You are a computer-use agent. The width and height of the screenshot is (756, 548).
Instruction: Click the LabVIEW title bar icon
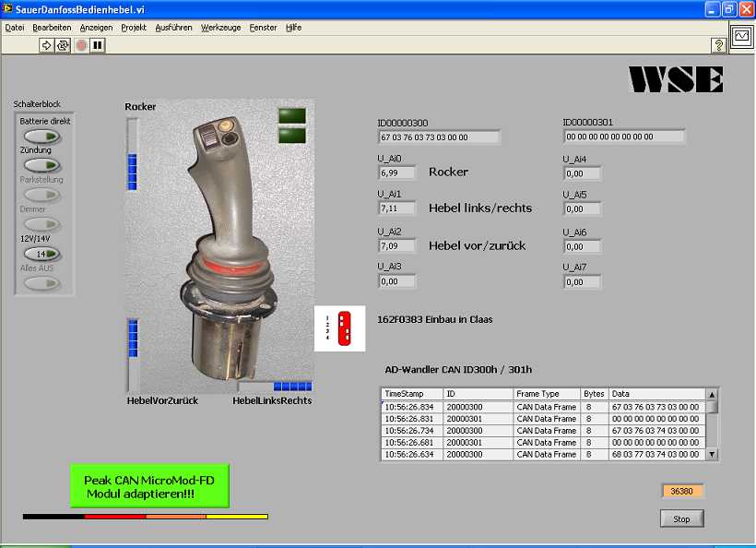click(7, 8)
